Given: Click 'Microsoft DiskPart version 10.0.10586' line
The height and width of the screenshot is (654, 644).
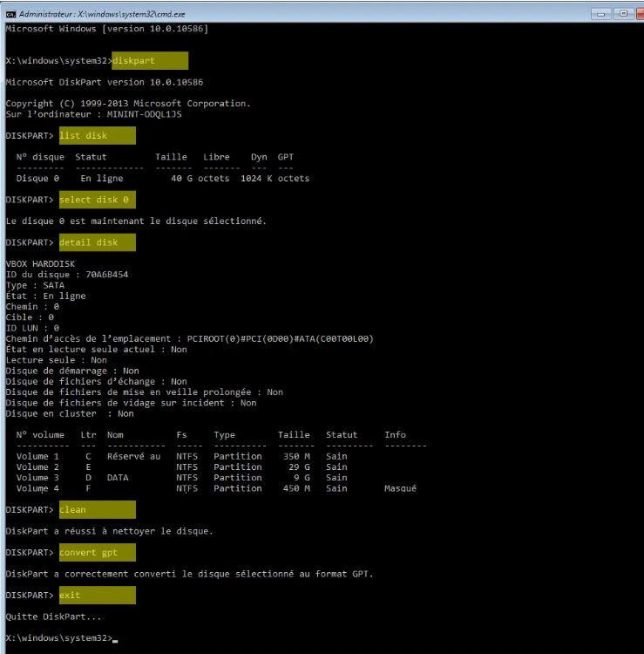Looking at the screenshot, I should point(105,82).
